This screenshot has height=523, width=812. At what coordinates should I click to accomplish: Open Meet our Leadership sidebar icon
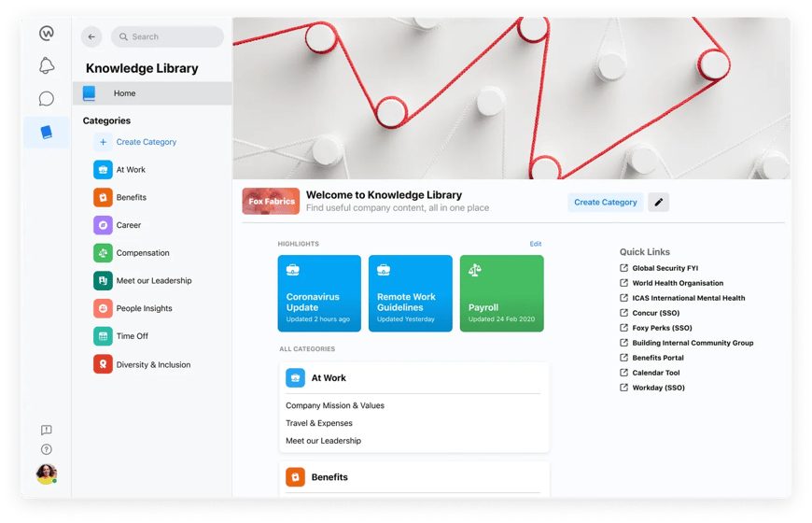[x=103, y=280]
